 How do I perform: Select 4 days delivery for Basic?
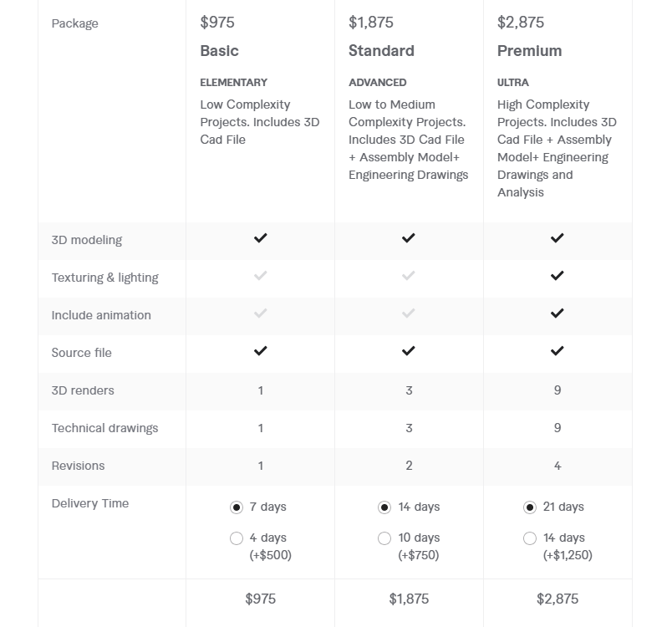point(237,538)
